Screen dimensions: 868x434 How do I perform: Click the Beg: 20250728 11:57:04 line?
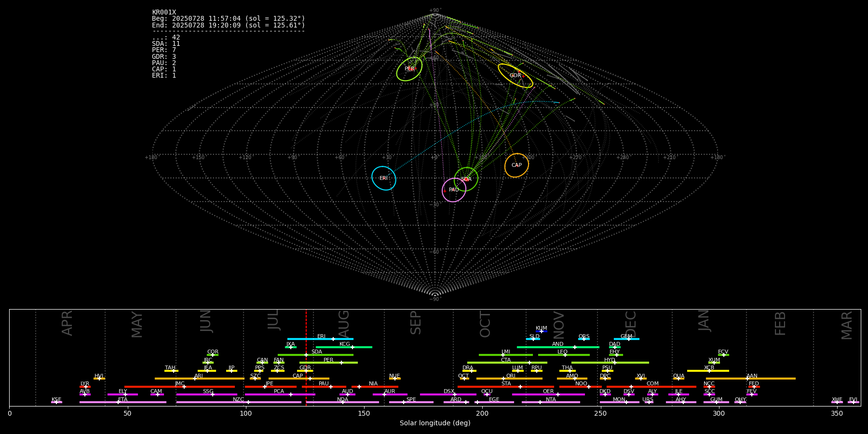229,19
